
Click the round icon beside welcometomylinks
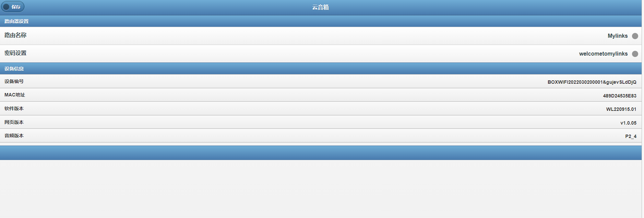[635, 54]
